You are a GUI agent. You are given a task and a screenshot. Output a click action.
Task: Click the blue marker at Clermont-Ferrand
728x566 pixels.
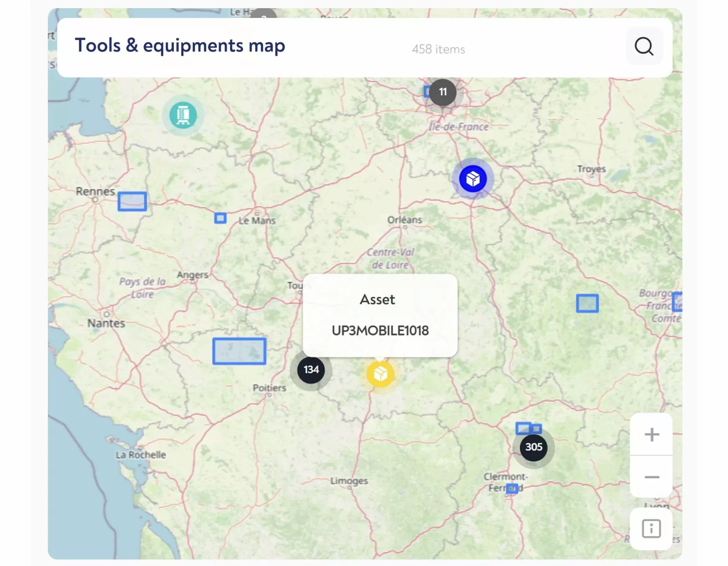[x=512, y=489]
